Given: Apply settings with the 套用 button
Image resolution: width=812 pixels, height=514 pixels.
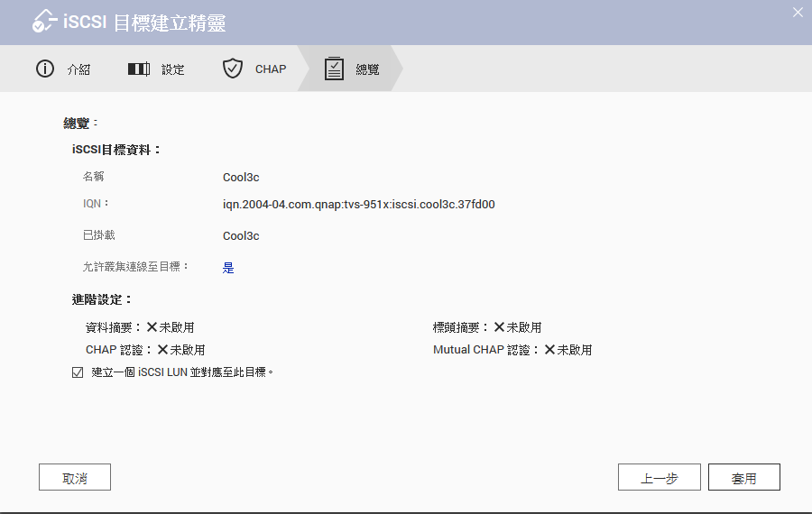Looking at the screenshot, I should click(x=743, y=478).
